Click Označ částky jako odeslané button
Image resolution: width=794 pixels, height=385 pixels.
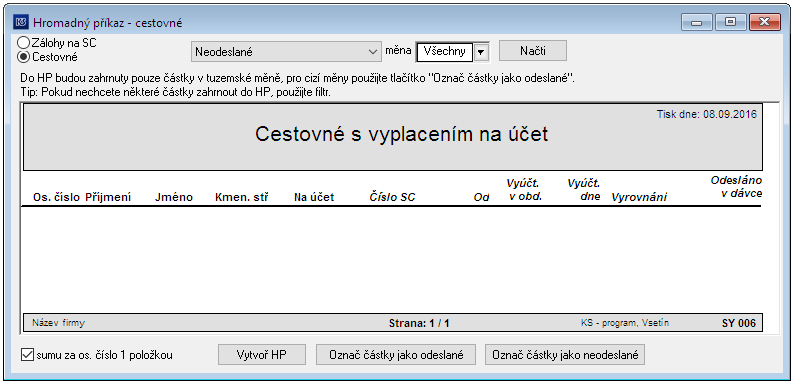click(x=396, y=355)
